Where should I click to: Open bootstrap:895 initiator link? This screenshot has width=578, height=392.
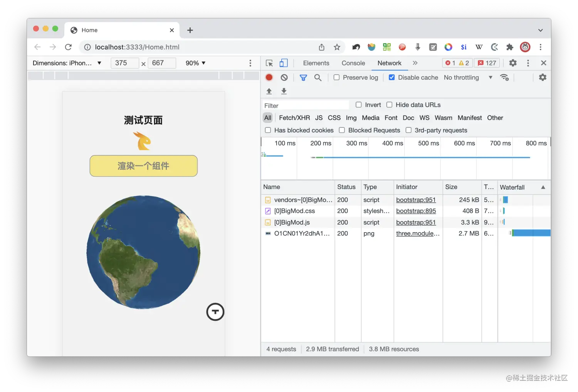point(416,211)
